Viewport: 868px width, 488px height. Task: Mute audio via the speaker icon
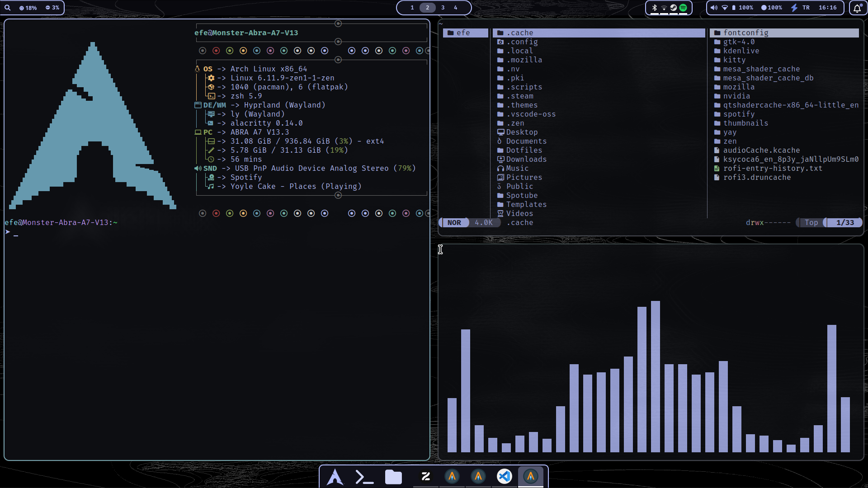pos(714,8)
